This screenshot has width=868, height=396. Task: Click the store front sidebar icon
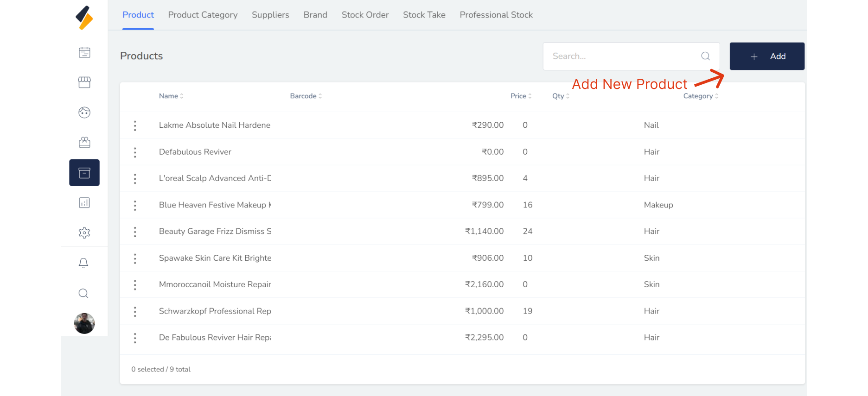click(x=84, y=82)
